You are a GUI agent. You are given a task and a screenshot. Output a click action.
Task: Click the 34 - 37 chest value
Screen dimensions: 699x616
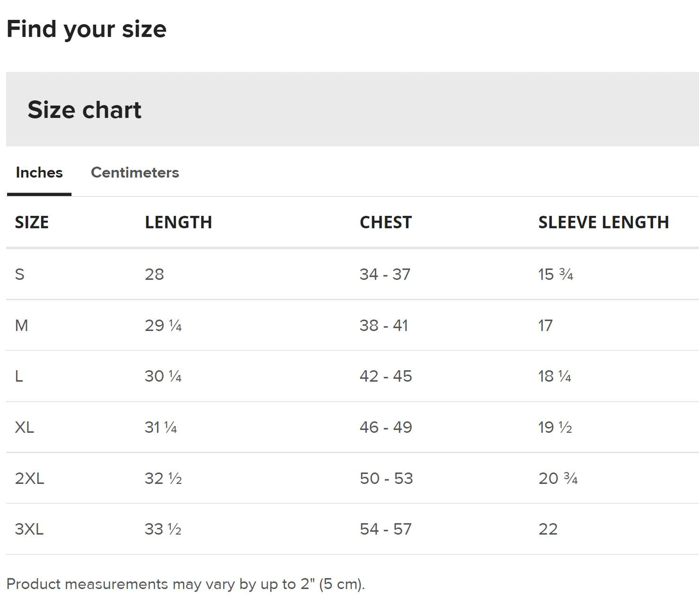pos(385,274)
